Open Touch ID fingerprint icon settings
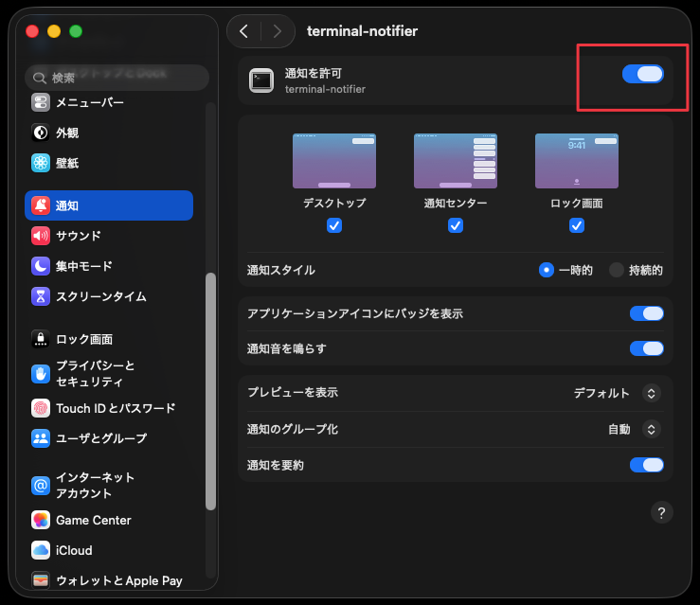This screenshot has width=700, height=605. (x=41, y=408)
